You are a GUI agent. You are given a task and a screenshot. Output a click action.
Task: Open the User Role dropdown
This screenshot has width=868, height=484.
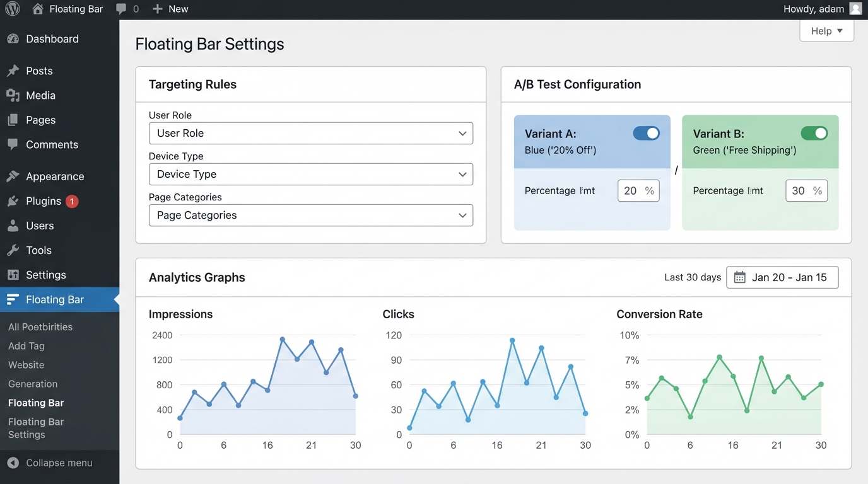(310, 133)
